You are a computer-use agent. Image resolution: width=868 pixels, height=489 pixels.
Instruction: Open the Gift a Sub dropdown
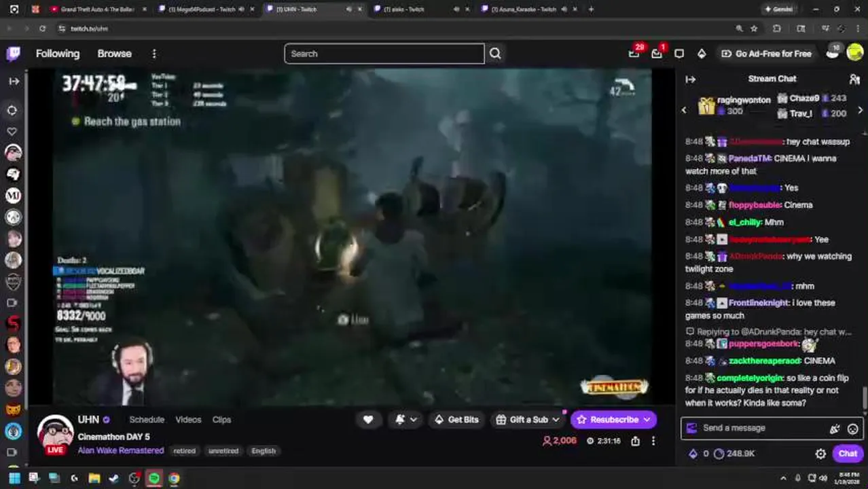coord(528,420)
